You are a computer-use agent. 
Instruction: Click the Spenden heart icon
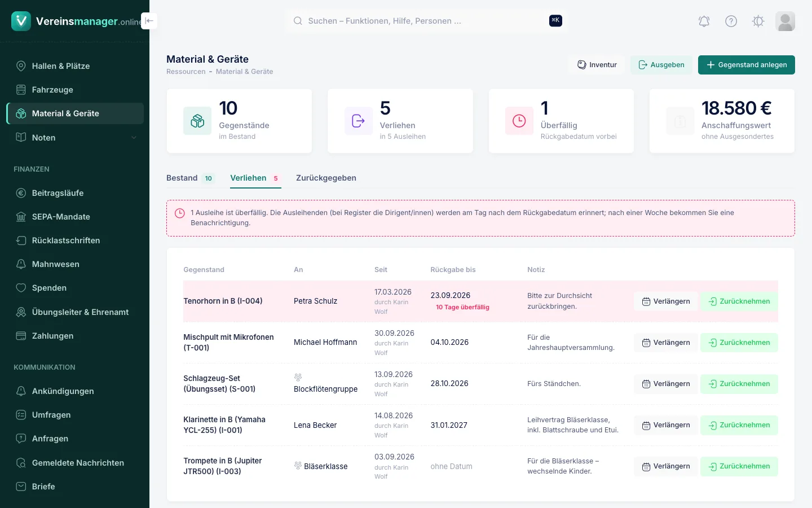point(21,288)
